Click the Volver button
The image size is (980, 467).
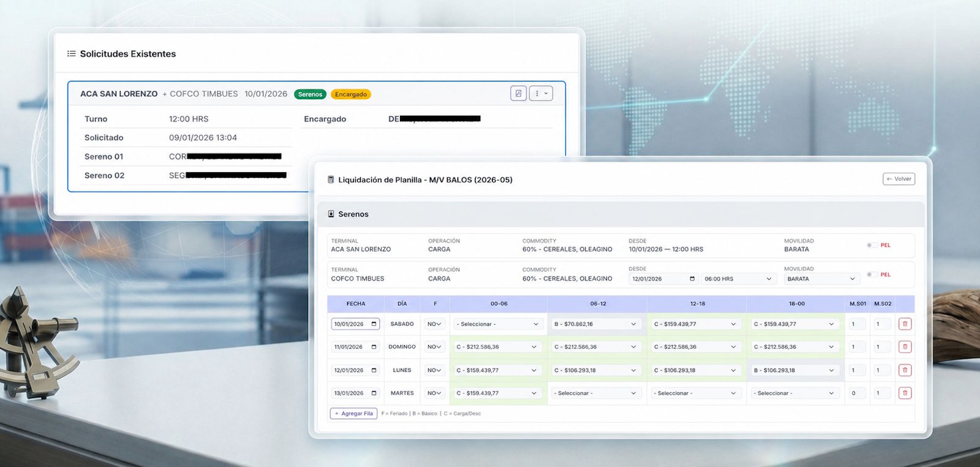pyautogui.click(x=899, y=179)
